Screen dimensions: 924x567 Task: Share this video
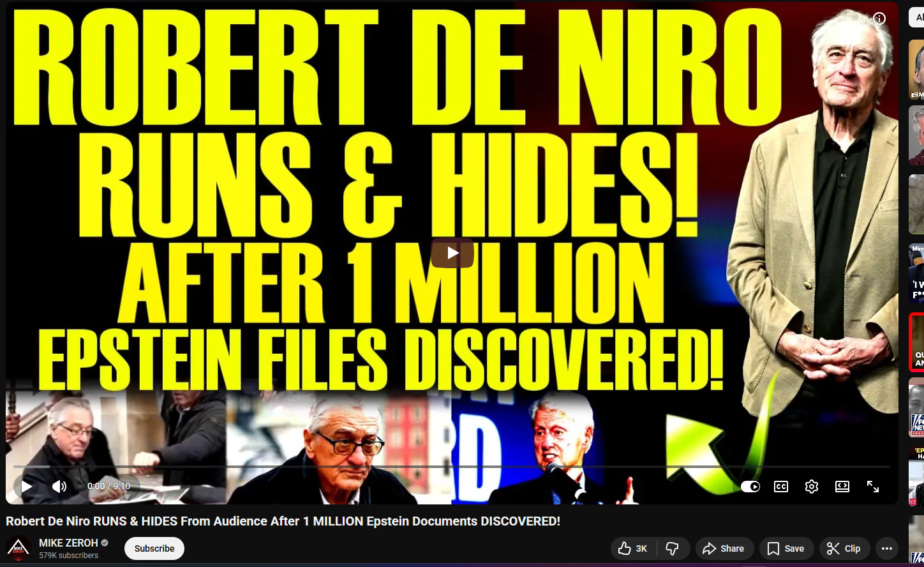tap(724, 548)
